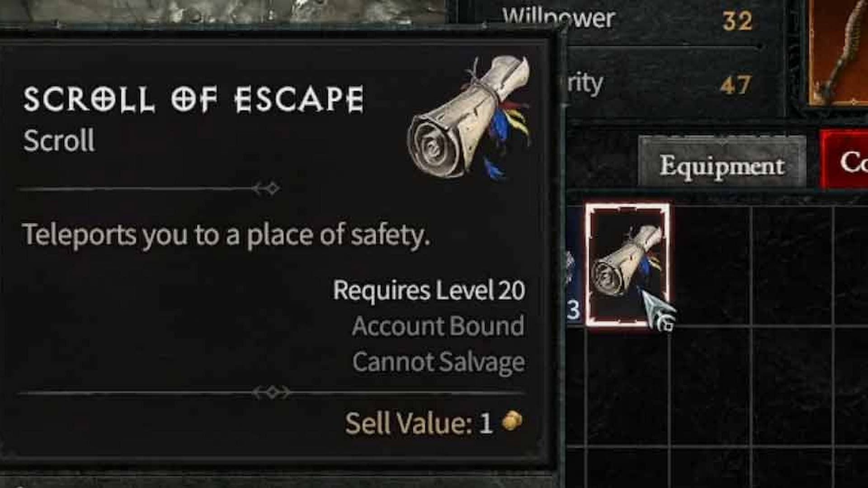Click the Account Bound label
868x488 pixels.
[438, 326]
